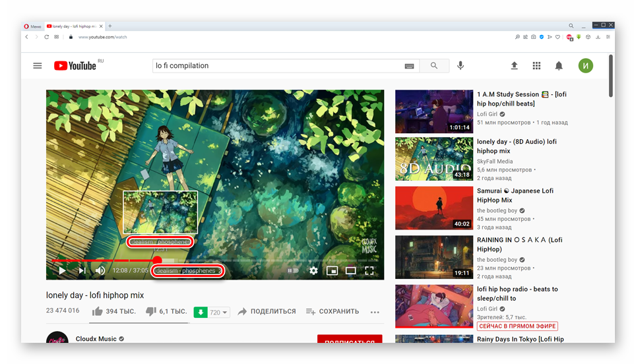Image resolution: width=636 pixels, height=364 pixels.
Task: Skip to next video in player
Action: [82, 270]
